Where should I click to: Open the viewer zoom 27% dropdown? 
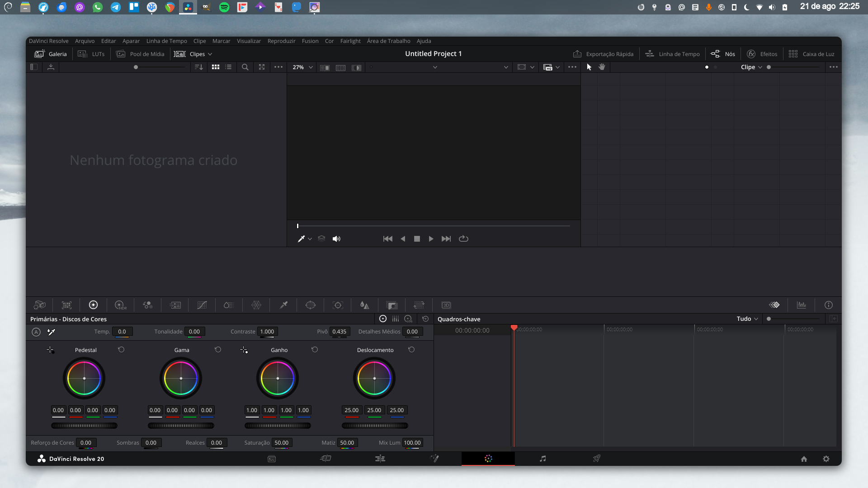301,67
